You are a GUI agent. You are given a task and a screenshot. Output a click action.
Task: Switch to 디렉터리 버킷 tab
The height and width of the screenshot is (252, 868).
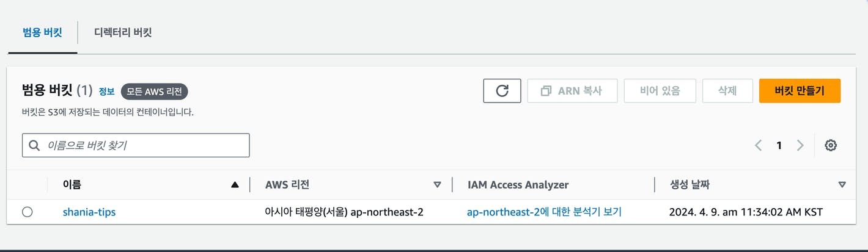point(123,32)
